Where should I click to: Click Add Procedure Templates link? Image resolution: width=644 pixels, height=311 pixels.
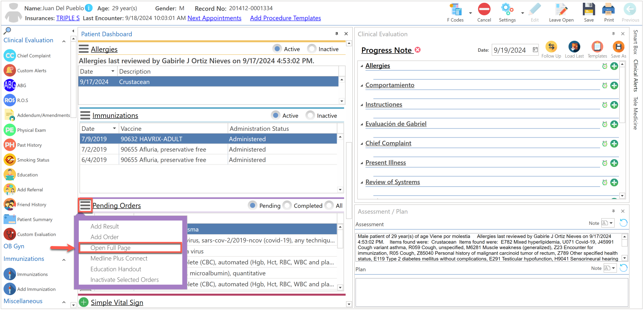[285, 18]
